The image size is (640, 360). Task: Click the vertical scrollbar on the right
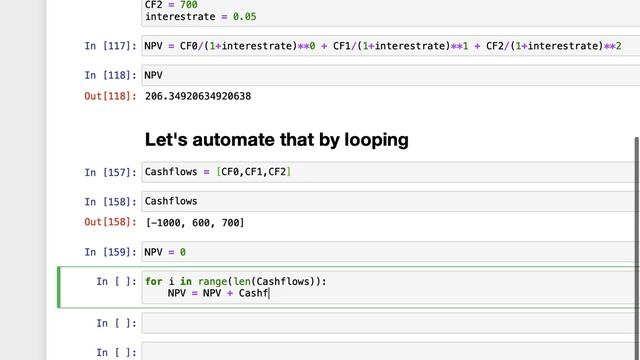pyautogui.click(x=636, y=248)
